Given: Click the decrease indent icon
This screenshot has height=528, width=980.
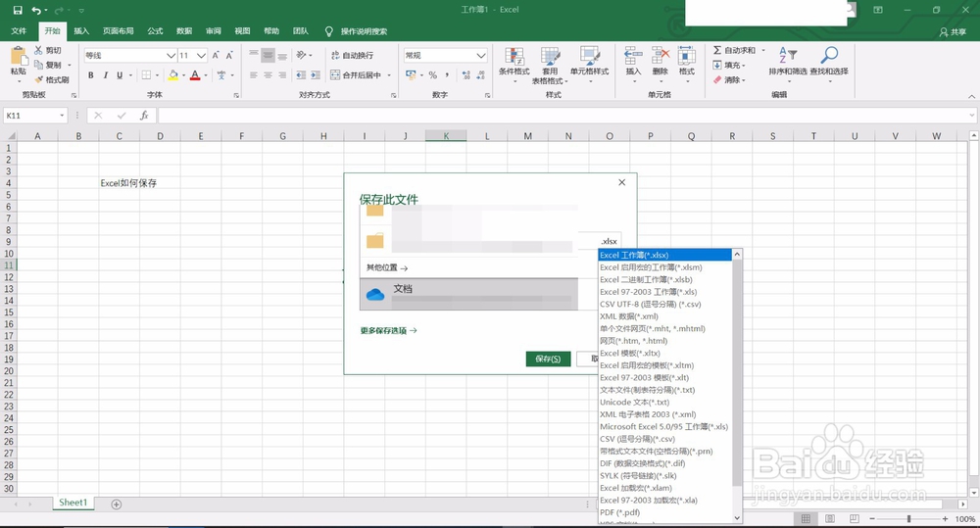Looking at the screenshot, I should [x=301, y=75].
